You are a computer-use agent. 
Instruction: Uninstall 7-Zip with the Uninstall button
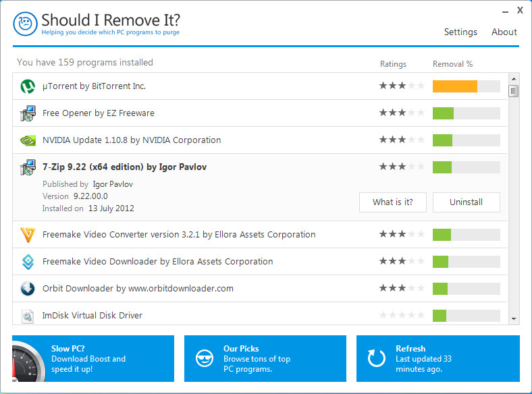pyautogui.click(x=467, y=202)
